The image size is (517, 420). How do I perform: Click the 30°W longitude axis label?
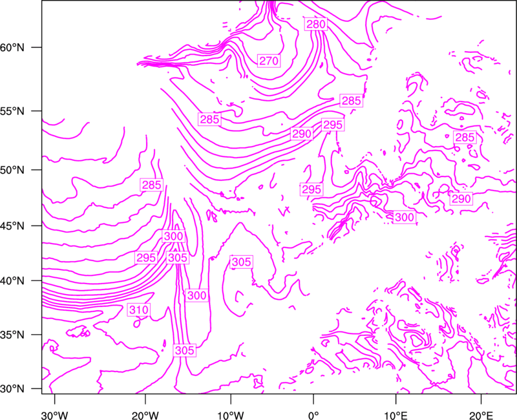(x=55, y=415)
